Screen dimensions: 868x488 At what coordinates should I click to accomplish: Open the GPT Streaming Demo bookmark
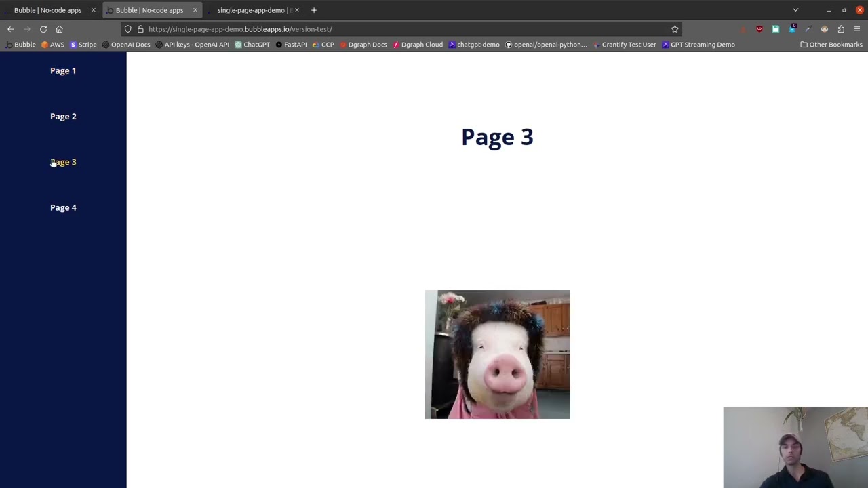698,45
